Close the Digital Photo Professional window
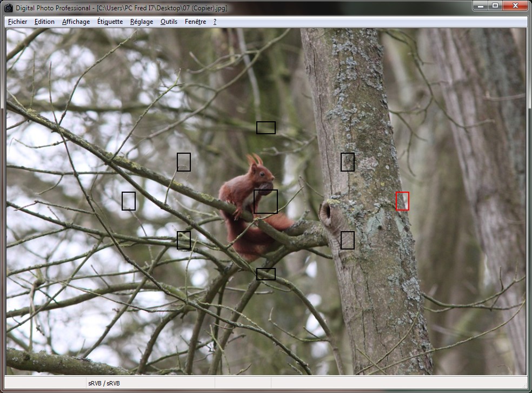Image resolution: width=532 pixels, height=393 pixels. click(x=515, y=6)
